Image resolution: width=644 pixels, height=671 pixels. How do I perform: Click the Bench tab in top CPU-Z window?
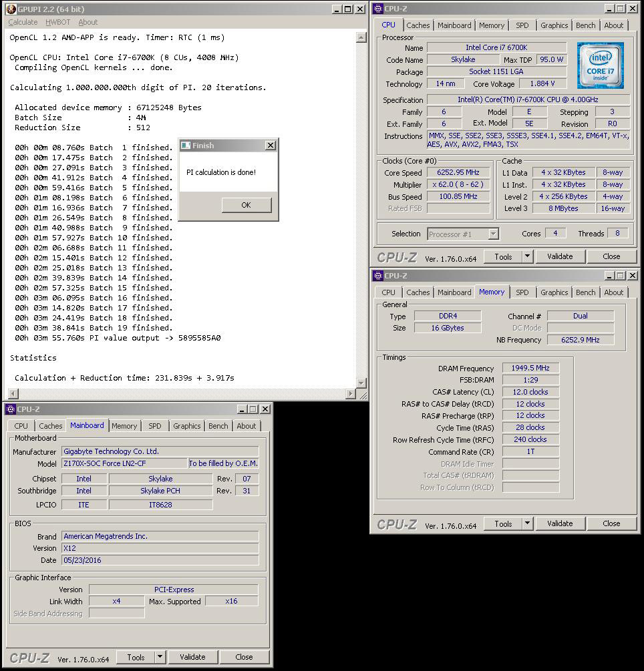click(x=585, y=25)
